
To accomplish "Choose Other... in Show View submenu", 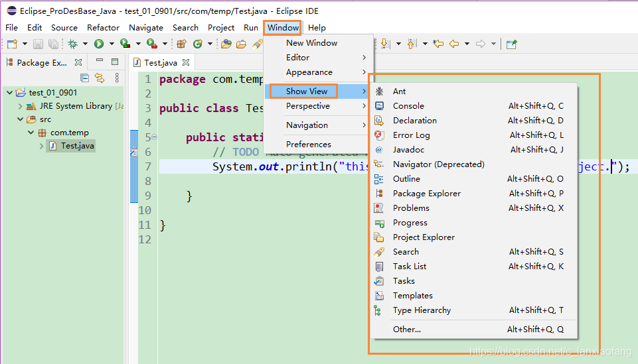I will [x=406, y=330].
